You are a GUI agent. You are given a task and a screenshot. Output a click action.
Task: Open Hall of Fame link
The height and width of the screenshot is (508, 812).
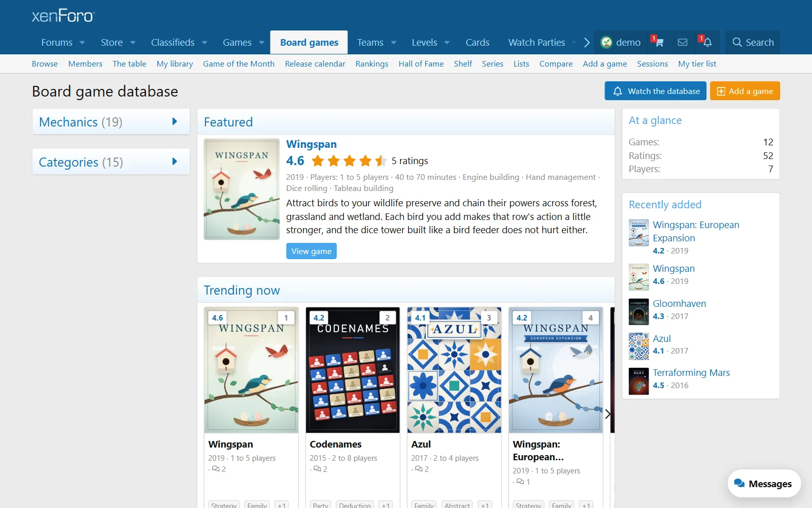click(x=421, y=64)
